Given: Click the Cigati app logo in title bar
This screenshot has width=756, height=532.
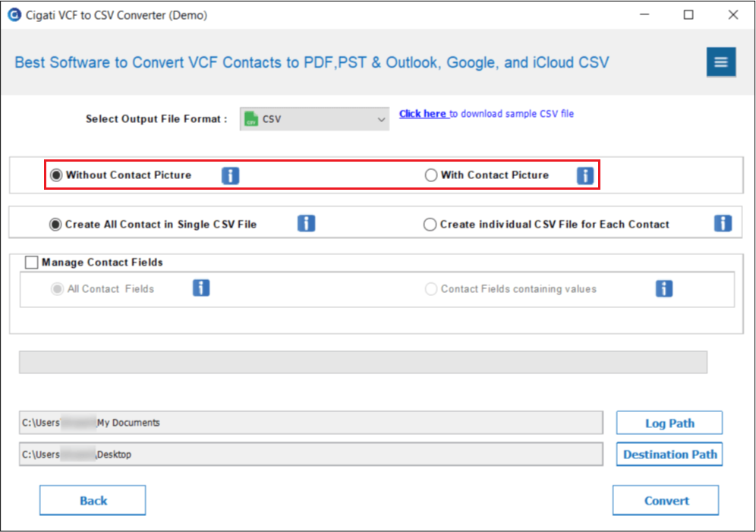Looking at the screenshot, I should coord(14,15).
